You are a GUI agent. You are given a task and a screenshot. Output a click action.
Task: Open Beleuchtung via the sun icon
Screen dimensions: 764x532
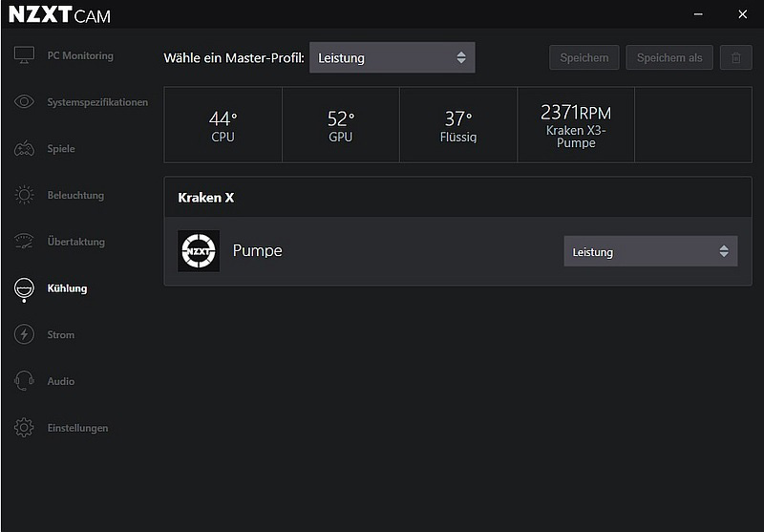24,195
